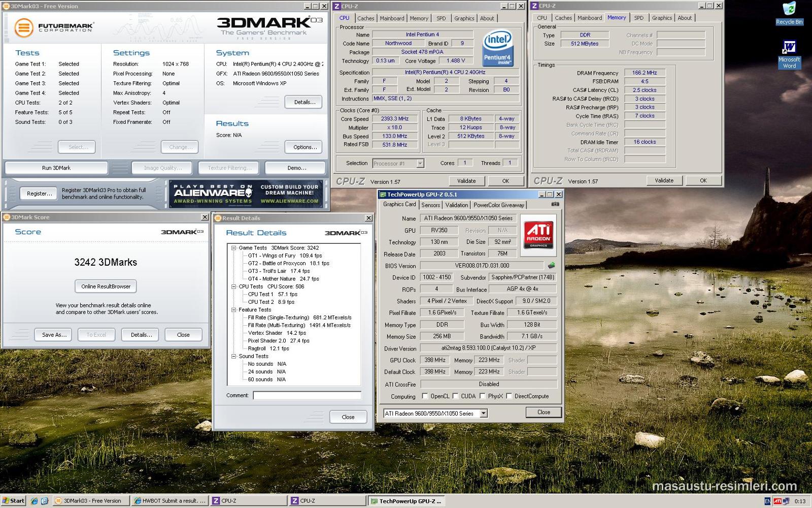Switch to the 3DMark03 Free Version taskbar item
Screen dimensions: 812x508
point(90,501)
